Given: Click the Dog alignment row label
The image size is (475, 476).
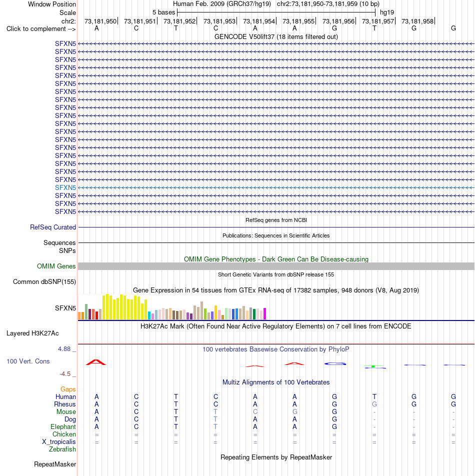Looking at the screenshot, I should [x=70, y=419].
